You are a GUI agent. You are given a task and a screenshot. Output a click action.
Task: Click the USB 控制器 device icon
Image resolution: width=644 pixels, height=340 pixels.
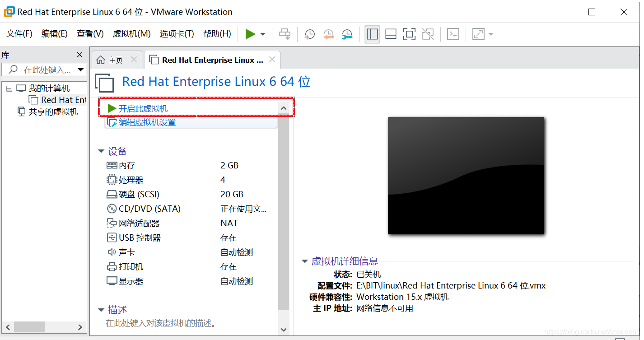[112, 238]
